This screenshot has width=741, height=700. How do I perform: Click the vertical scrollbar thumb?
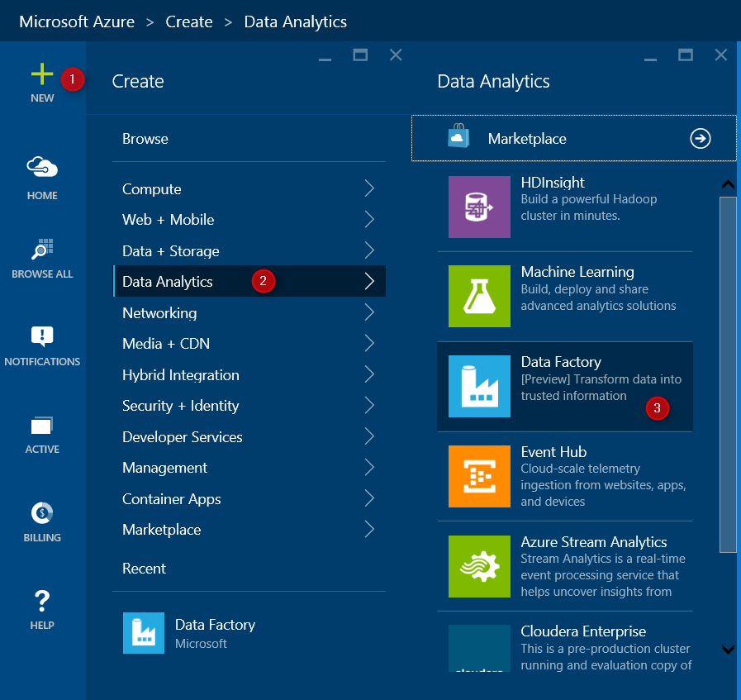coord(728,374)
